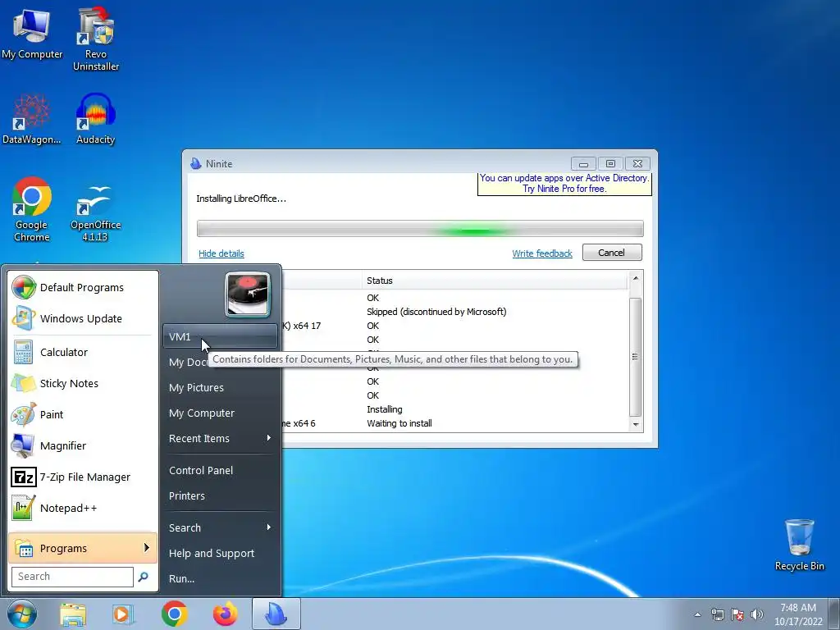
Task: Cancel the Ninite installation
Action: coord(612,253)
